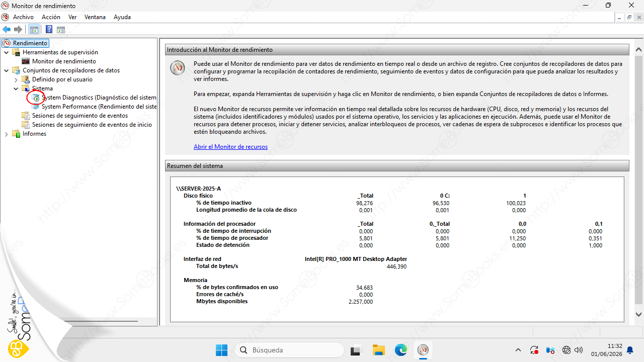Click the Introducción al Monitor de rendimiento header
644x362 pixels.
(397, 50)
